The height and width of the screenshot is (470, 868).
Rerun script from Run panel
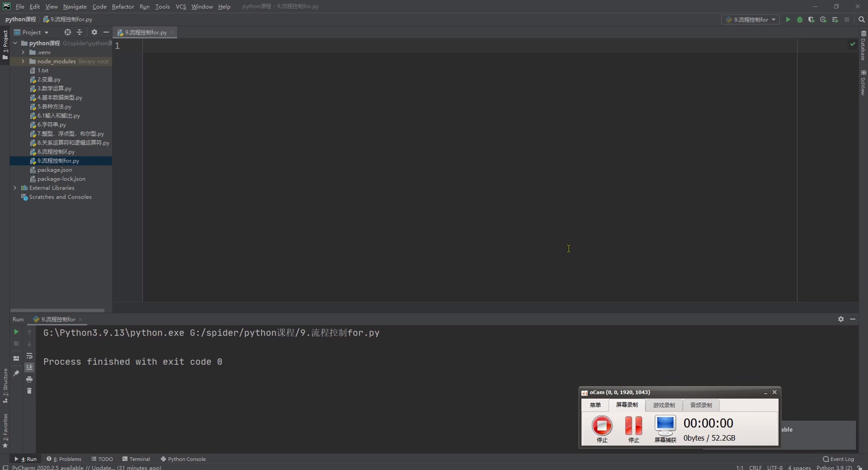coord(16,332)
